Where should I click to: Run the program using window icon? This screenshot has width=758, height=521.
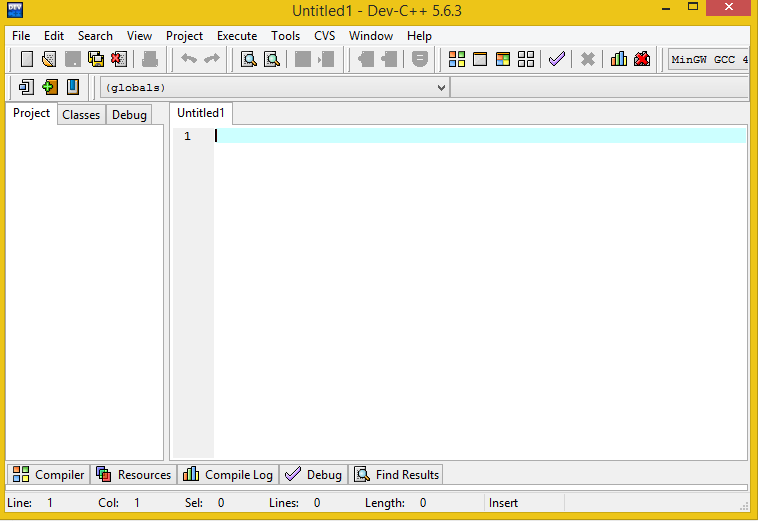click(x=480, y=59)
